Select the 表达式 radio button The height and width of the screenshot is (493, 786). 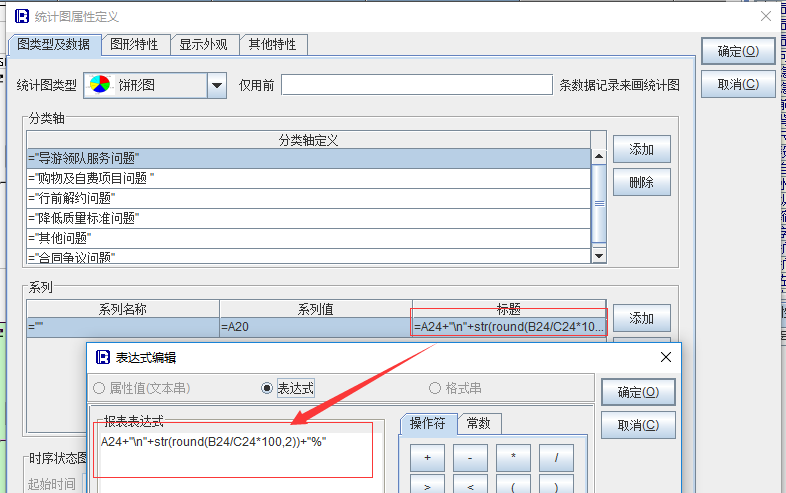coord(267,388)
